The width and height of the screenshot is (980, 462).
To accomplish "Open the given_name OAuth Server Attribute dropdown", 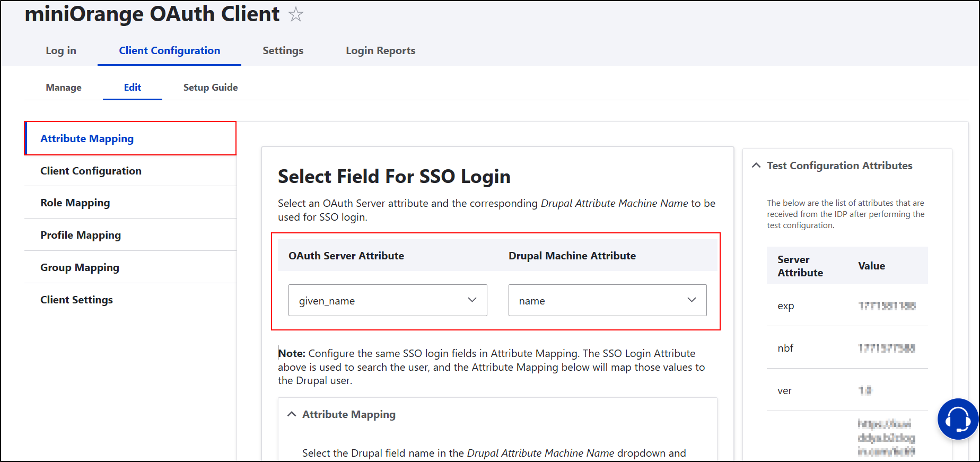I will [388, 300].
